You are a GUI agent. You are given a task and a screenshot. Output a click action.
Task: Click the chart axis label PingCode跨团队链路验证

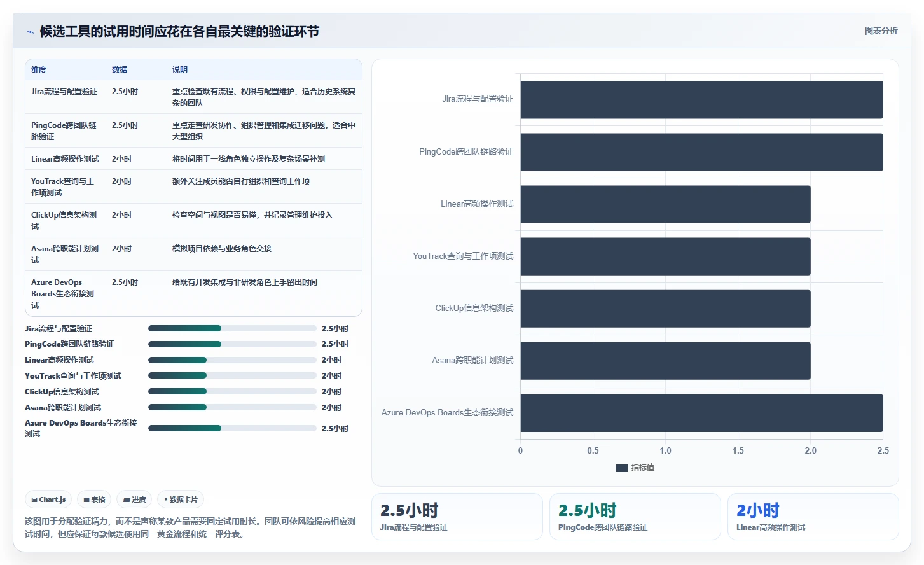point(466,152)
